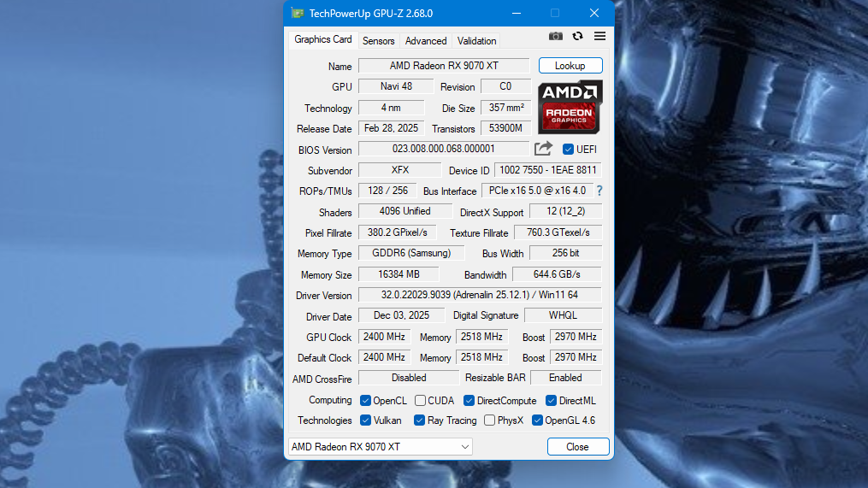Click the Default Clock field 2400 MHz

[384, 357]
